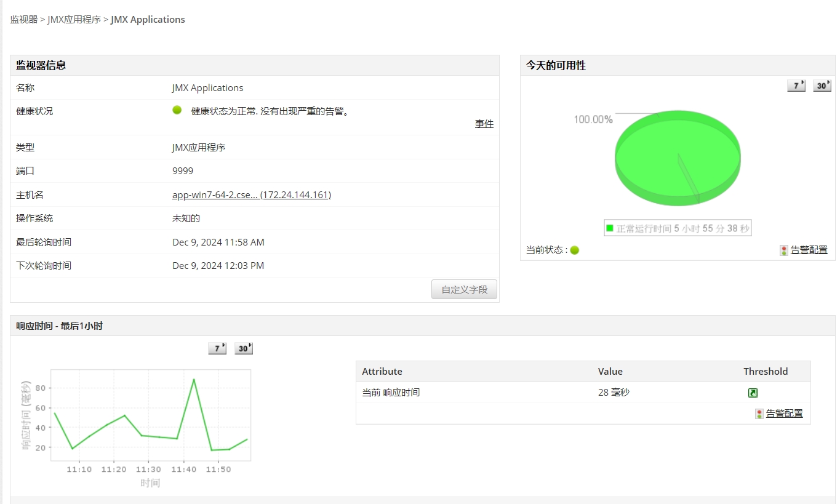Click alarm icon under response time table
This screenshot has height=504, width=840.
tap(759, 414)
